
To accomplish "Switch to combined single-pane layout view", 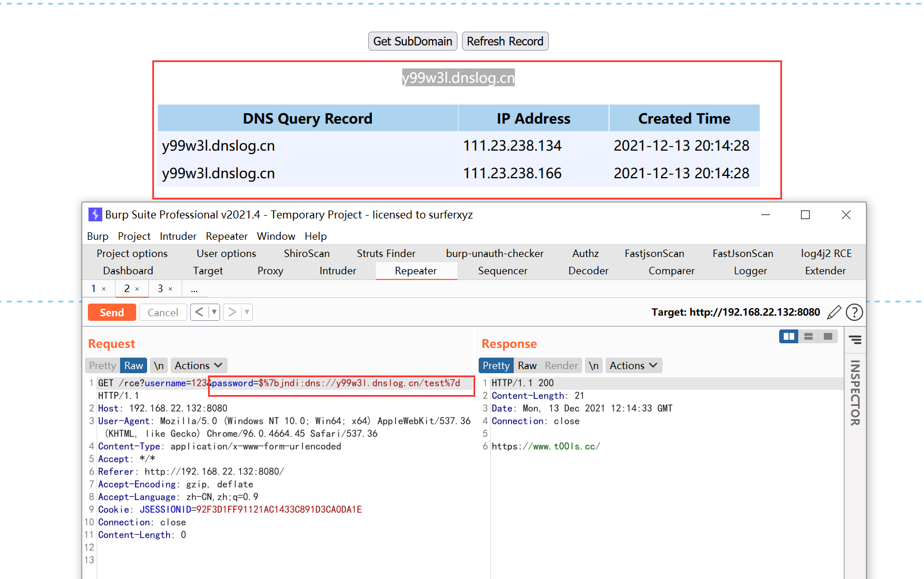I will pyautogui.click(x=828, y=336).
